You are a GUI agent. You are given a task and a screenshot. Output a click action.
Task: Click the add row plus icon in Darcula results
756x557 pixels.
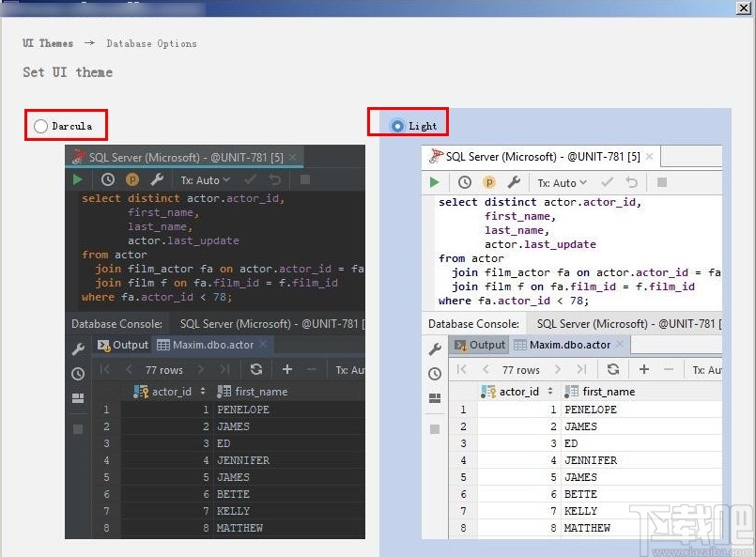click(x=287, y=369)
